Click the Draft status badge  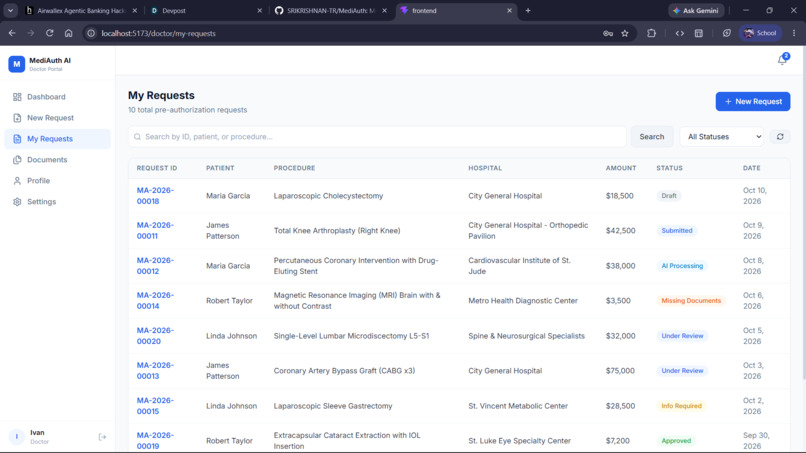tap(669, 196)
